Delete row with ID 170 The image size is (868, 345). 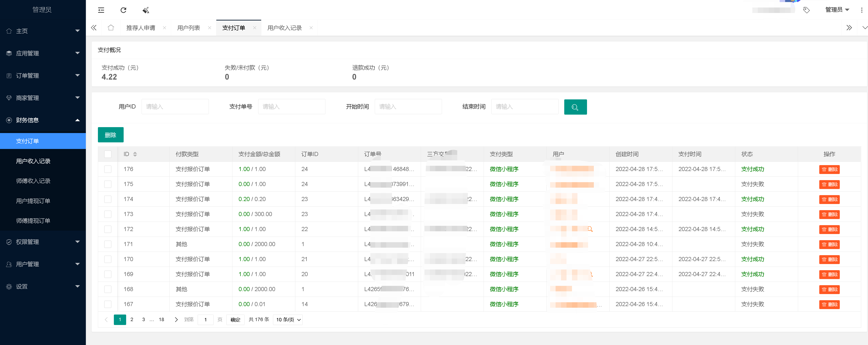pos(829,259)
